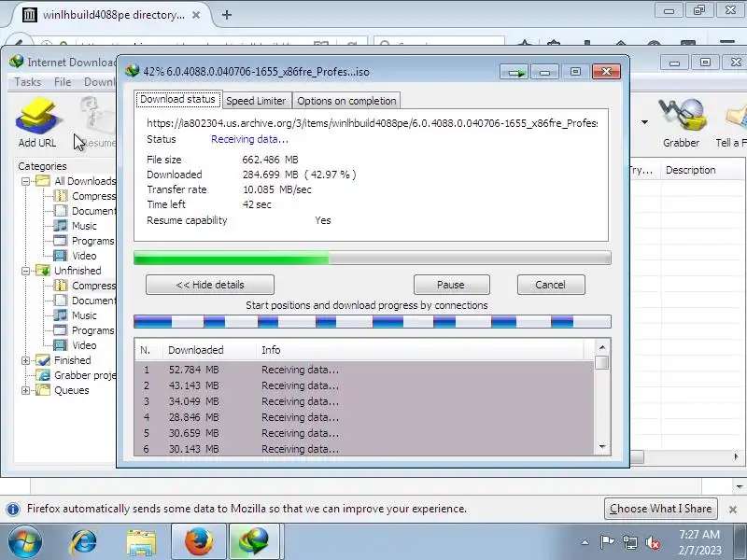
Task: Switch to Firefox in taskbar
Action: [199, 541]
